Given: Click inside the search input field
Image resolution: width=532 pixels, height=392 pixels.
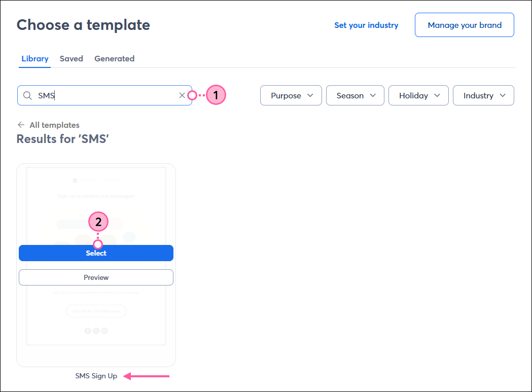Looking at the screenshot, I should [x=101, y=95].
